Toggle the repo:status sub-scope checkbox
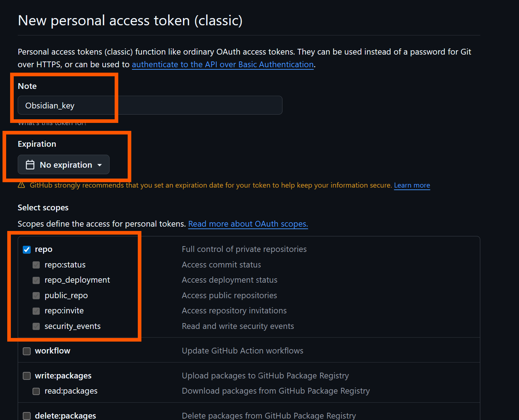Screen dimensions: 519x420 tap(36, 265)
